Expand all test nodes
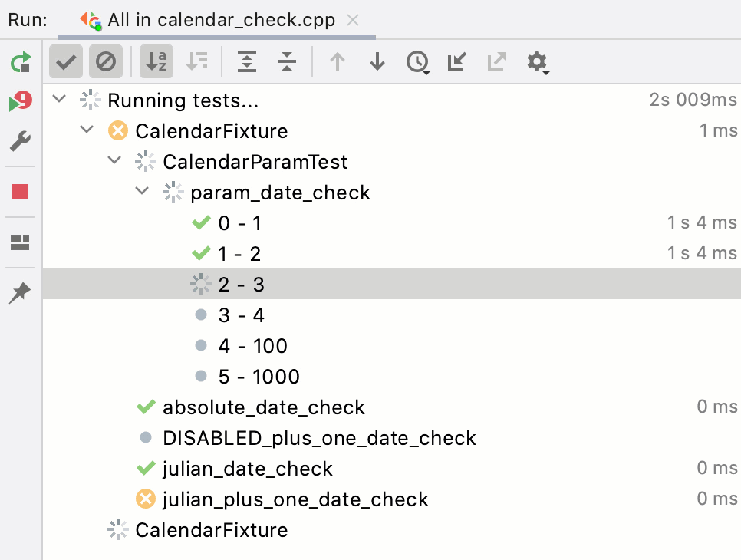741x560 pixels. (247, 61)
